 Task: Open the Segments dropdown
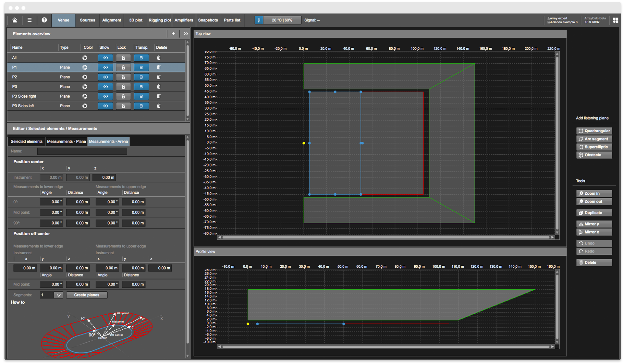click(x=58, y=295)
